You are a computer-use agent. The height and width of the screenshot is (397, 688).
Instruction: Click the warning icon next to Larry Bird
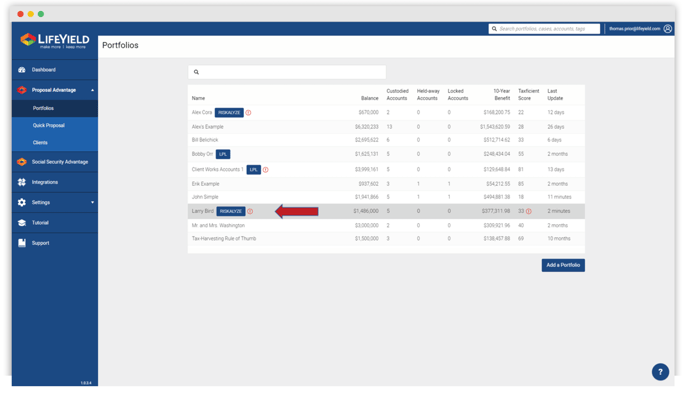tap(250, 211)
